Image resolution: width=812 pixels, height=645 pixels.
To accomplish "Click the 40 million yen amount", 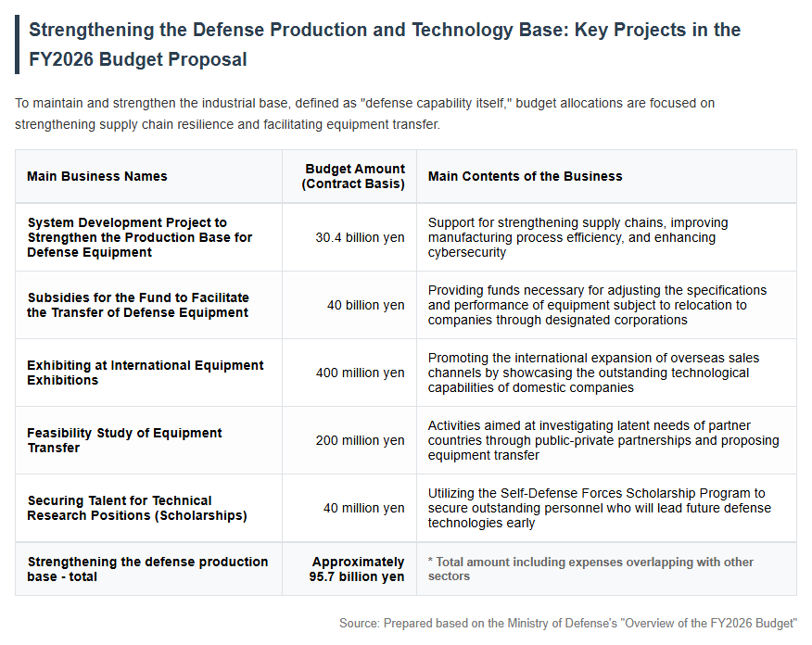I will coord(364,509).
